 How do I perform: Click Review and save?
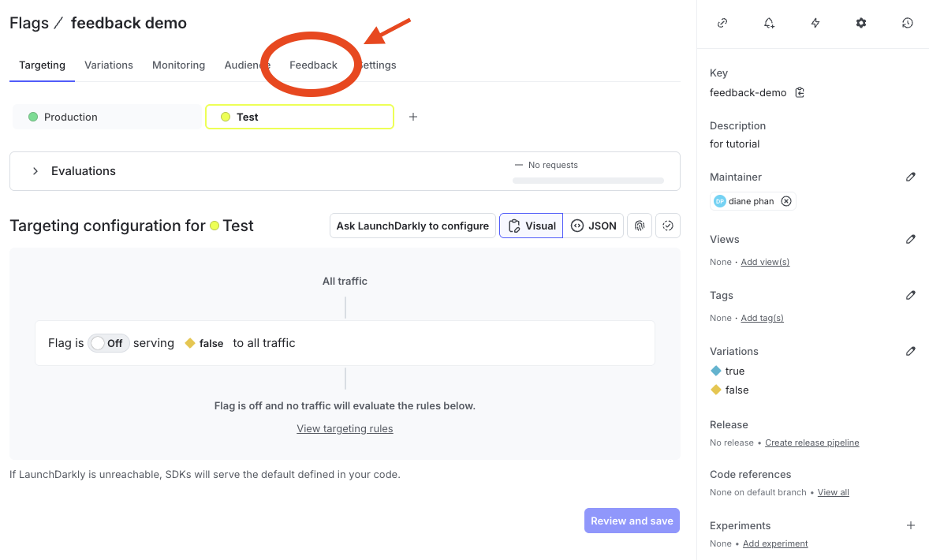(631, 520)
